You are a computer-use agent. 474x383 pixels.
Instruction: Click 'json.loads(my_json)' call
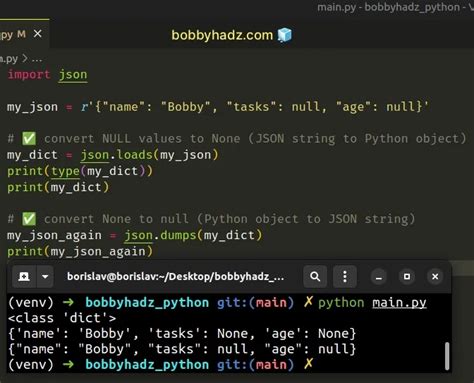tap(149, 155)
